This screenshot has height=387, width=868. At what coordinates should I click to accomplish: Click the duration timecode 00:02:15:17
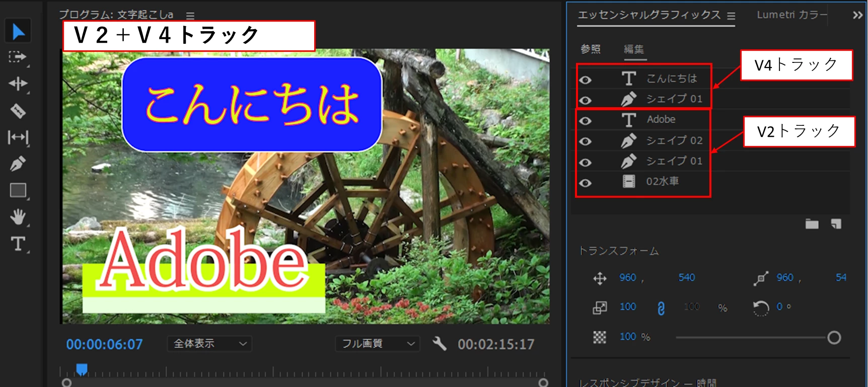pyautogui.click(x=496, y=344)
